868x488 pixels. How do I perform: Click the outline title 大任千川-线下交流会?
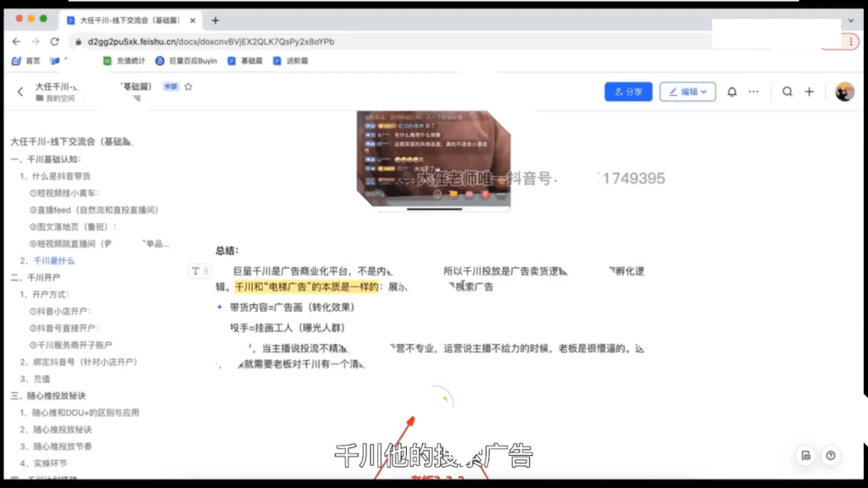click(x=71, y=141)
